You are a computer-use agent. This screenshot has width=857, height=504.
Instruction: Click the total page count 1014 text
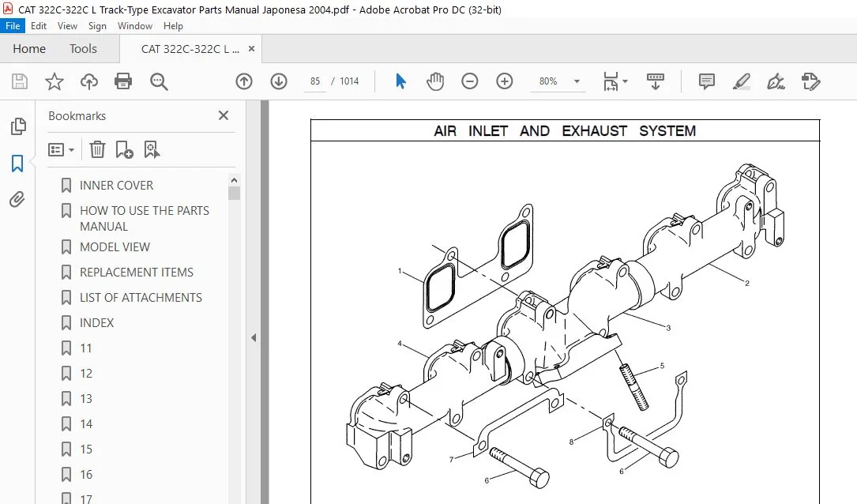[349, 81]
